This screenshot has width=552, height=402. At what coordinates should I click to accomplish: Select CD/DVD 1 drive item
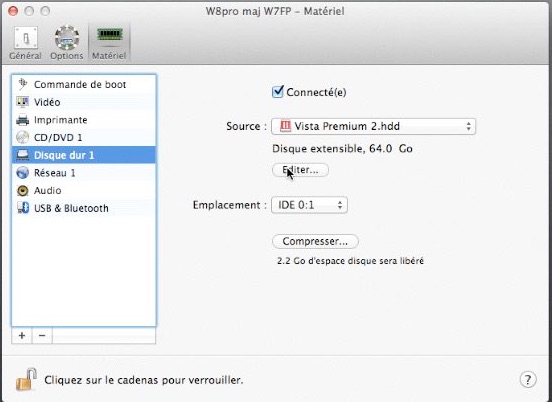pos(84,137)
